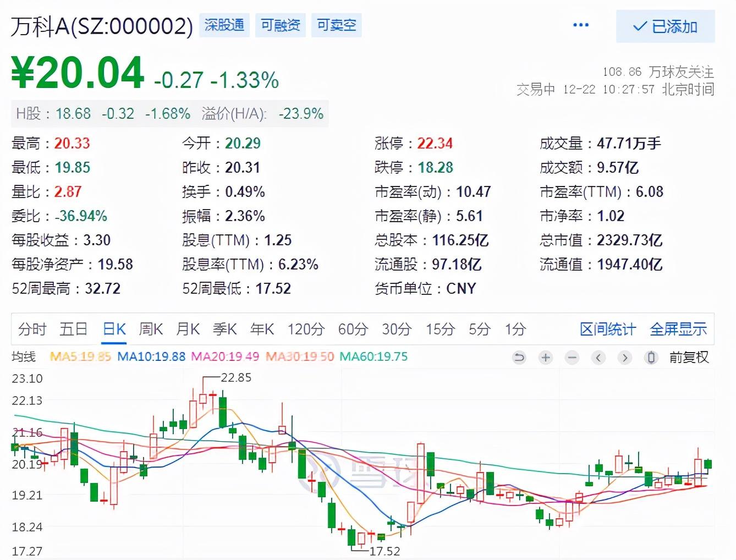
Task: Click the 成交额 value 9.57亿
Action: tap(618, 168)
